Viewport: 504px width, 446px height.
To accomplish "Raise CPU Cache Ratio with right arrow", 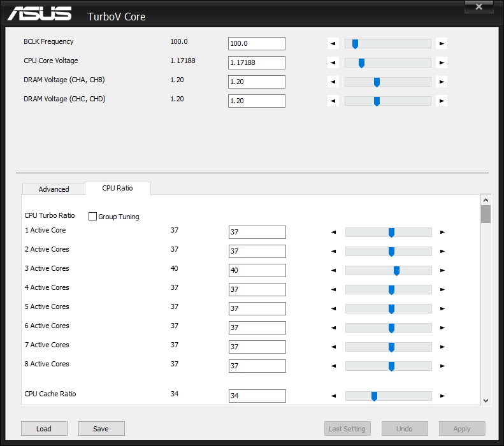I will click(442, 396).
